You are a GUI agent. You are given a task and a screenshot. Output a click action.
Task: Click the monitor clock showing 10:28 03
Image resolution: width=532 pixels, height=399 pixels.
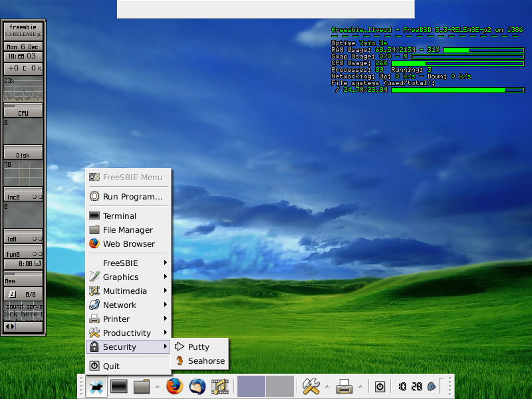click(x=23, y=57)
